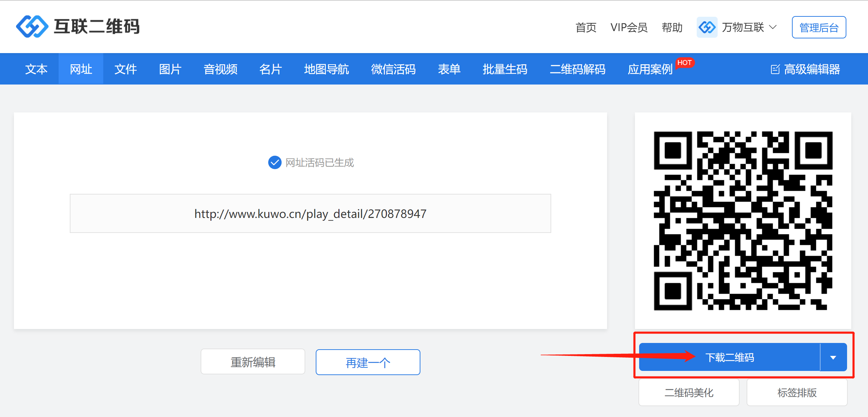Open the 批量生码 tab
The image size is (868, 417).
coord(505,69)
